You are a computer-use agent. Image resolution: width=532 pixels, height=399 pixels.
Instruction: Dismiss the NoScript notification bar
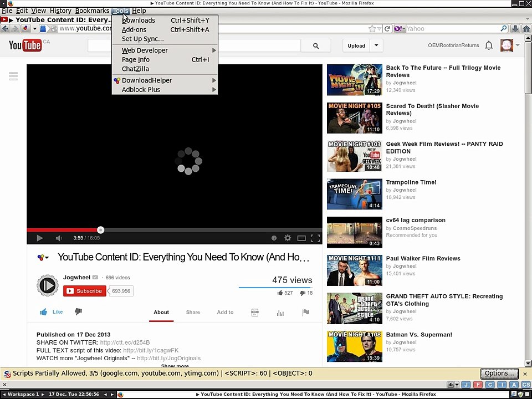pyautogui.click(x=525, y=374)
